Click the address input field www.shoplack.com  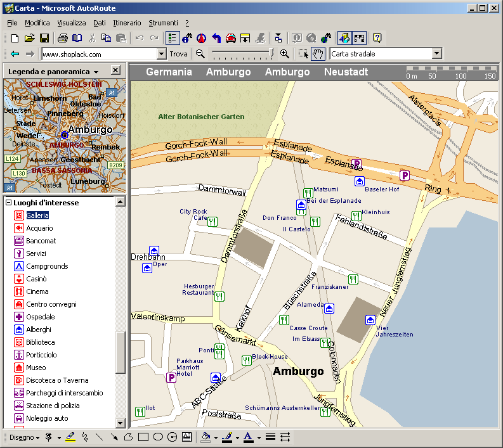[x=100, y=54]
